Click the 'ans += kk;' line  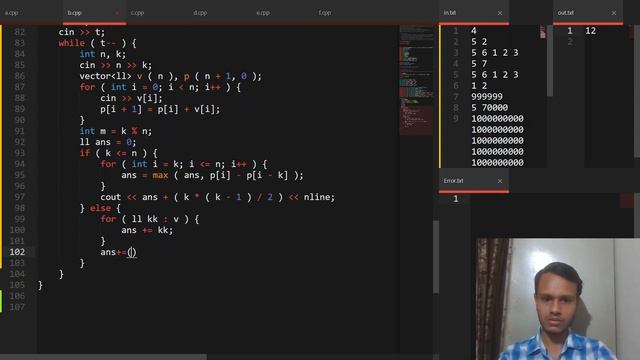click(147, 230)
